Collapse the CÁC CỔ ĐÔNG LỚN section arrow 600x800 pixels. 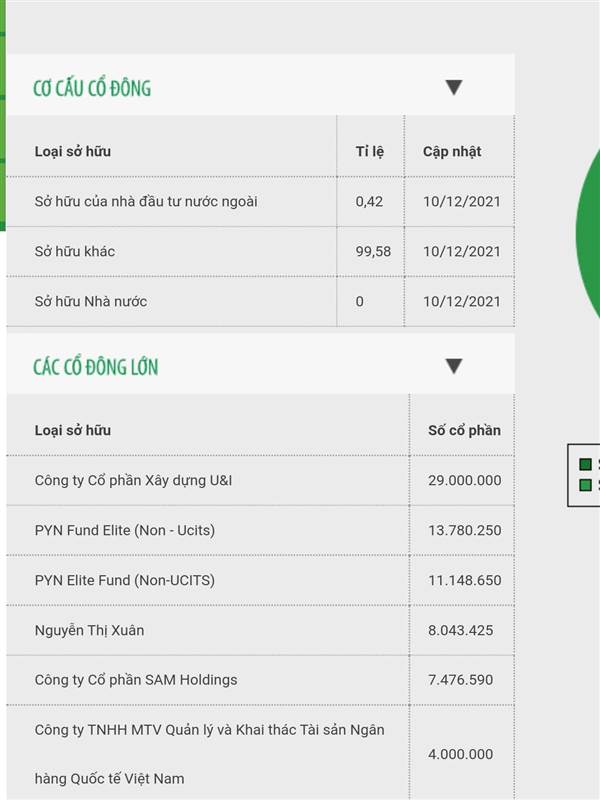454,366
